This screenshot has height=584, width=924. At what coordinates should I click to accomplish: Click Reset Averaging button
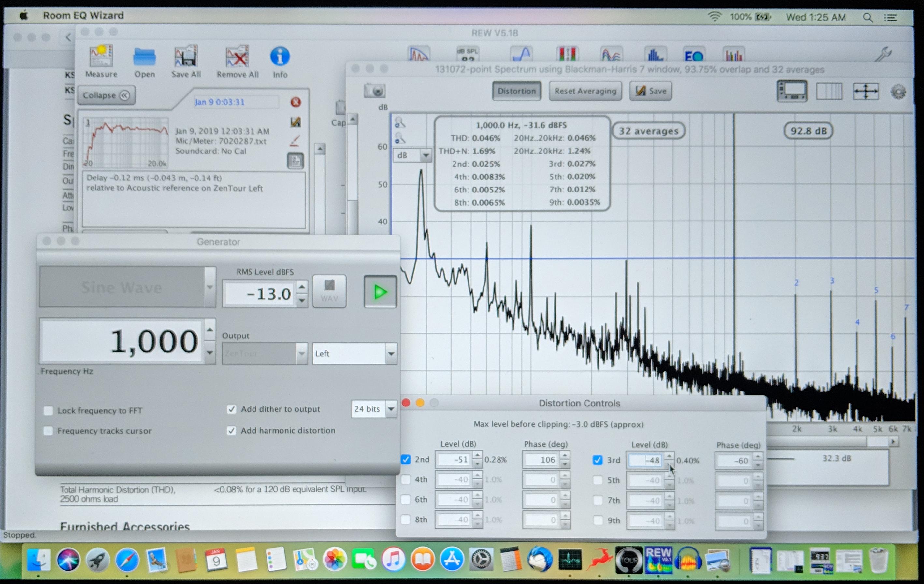click(x=585, y=91)
